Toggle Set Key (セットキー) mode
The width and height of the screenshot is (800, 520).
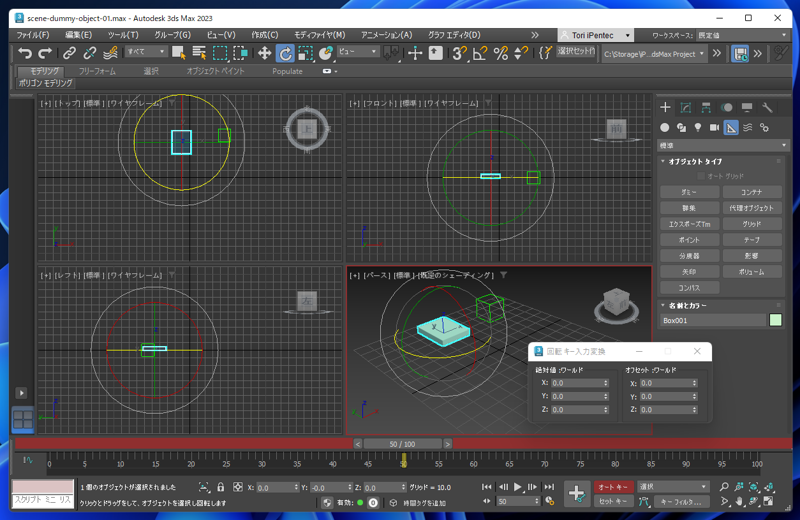pos(611,501)
